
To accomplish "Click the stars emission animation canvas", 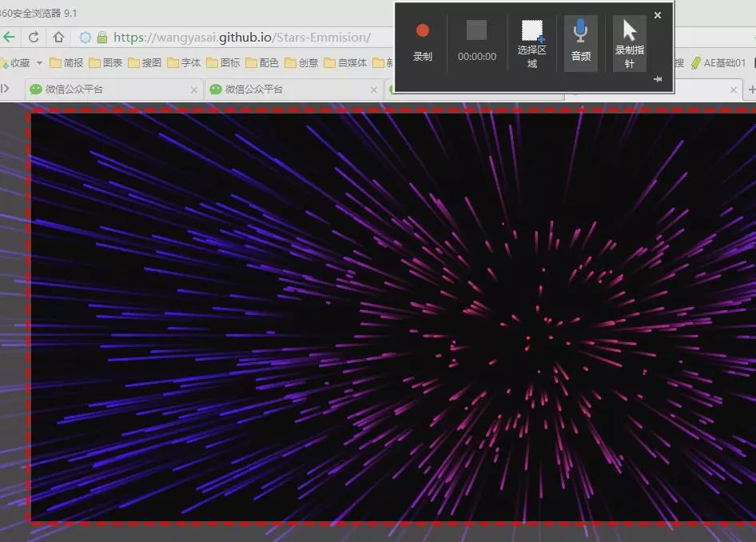I will pyautogui.click(x=393, y=317).
